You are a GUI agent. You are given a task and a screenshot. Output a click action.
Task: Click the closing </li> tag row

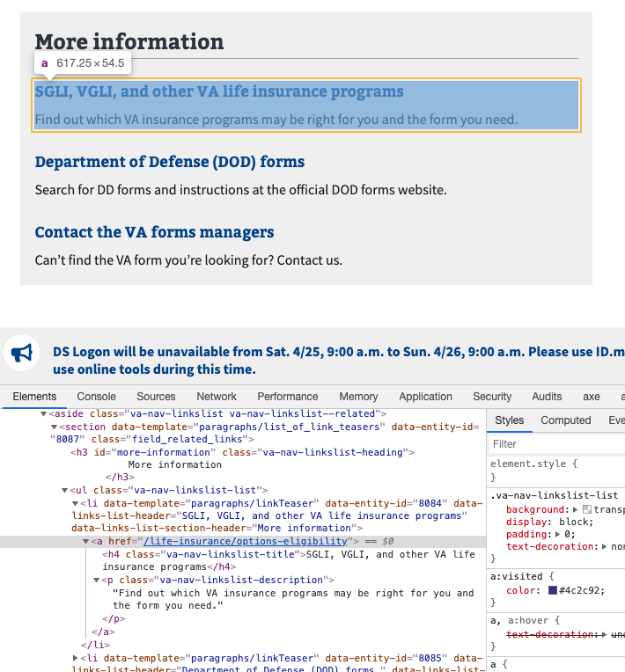[95, 645]
